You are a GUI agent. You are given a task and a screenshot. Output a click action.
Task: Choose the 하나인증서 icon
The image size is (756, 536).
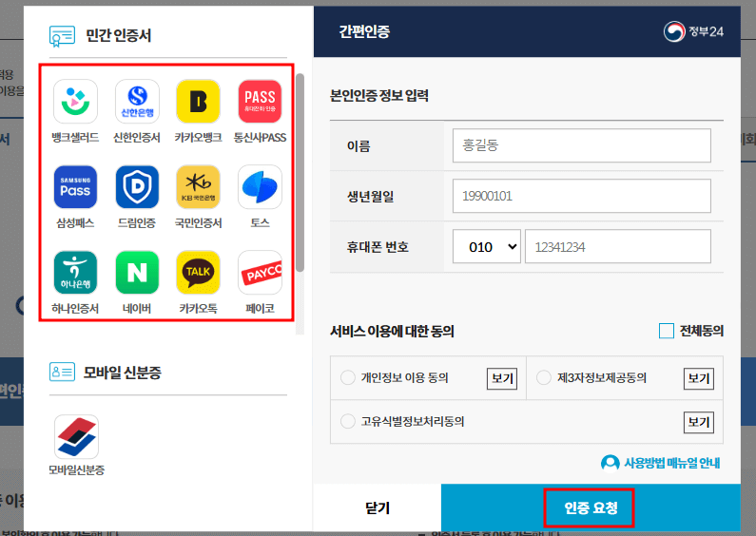[x=75, y=273]
